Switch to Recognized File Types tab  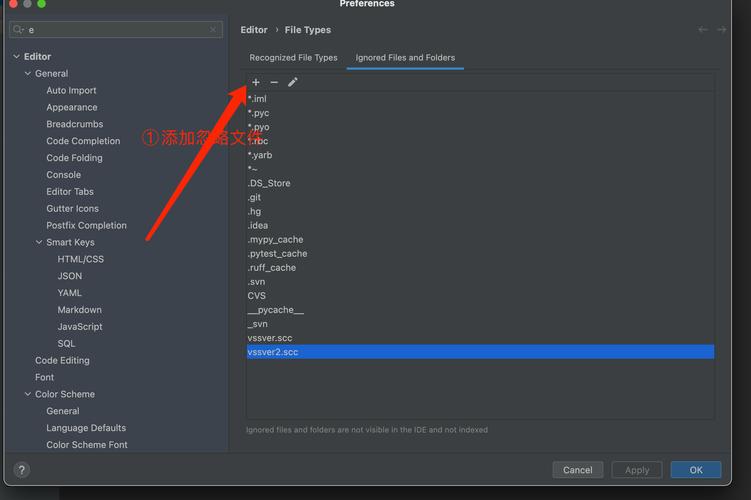coord(293,58)
